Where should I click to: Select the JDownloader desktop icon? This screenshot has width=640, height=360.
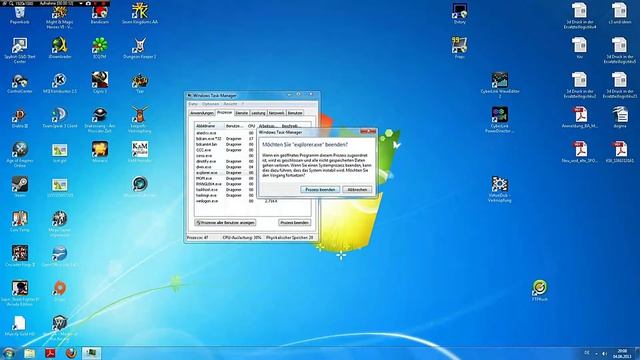point(60,48)
